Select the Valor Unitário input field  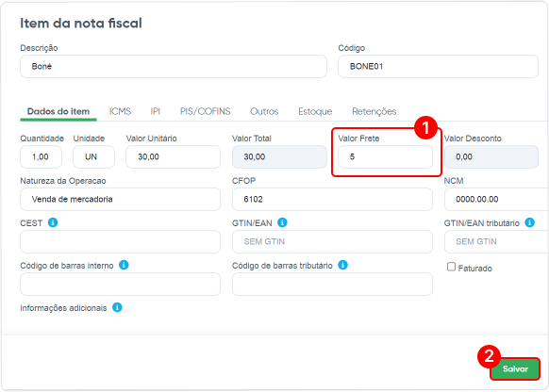point(173,156)
